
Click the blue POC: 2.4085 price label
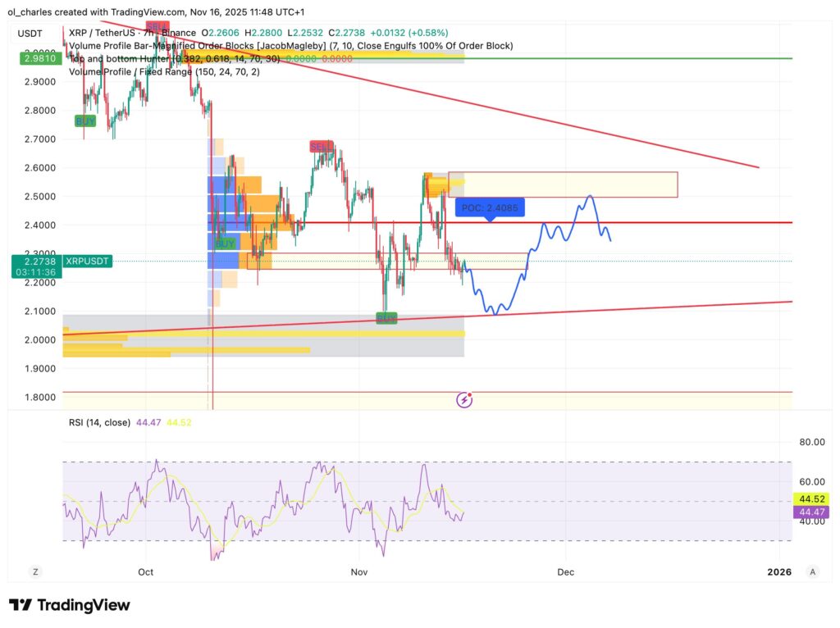pos(490,208)
